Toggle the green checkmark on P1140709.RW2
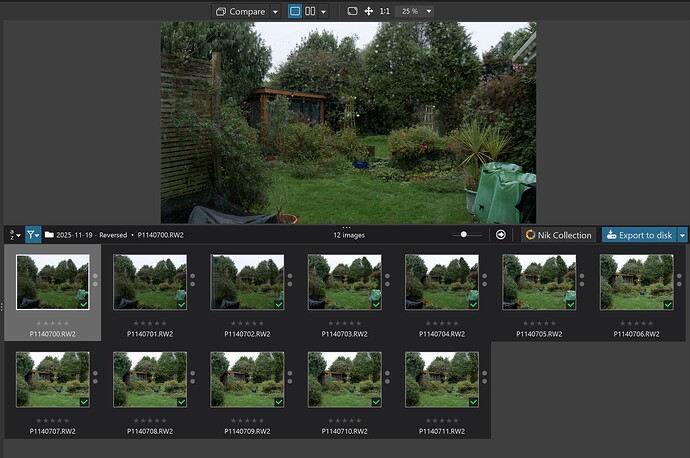 coord(279,401)
